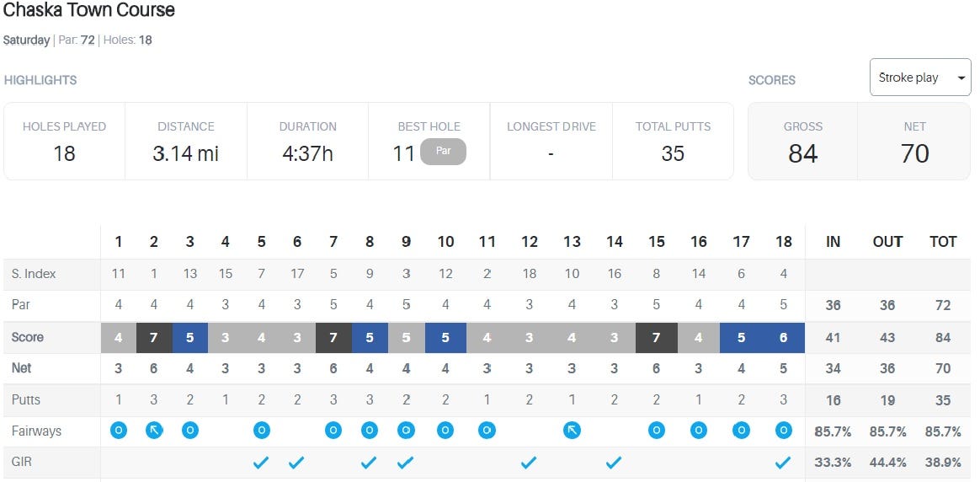Click hole 13 missed-left fairway arrow icon
This screenshot has height=482, width=980.
tap(572, 431)
